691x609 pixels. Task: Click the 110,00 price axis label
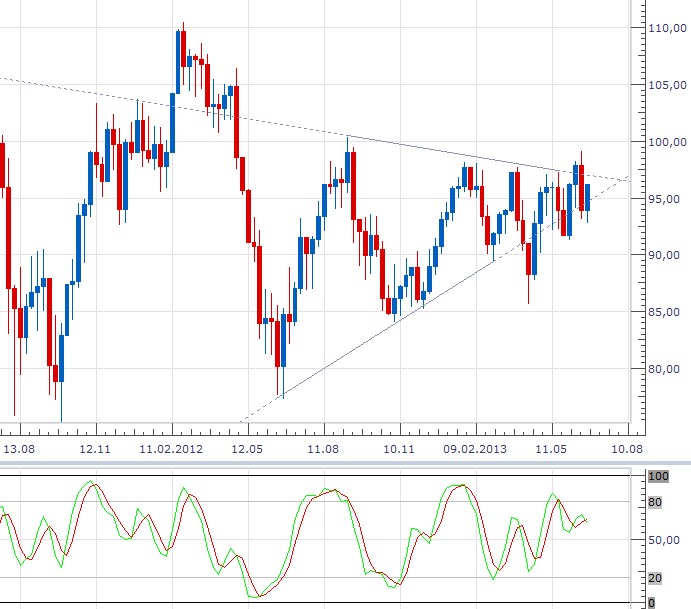(667, 28)
